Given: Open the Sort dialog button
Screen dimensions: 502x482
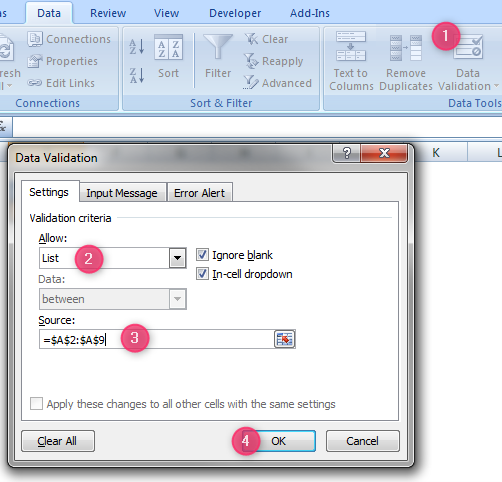Looking at the screenshot, I should pyautogui.click(x=168, y=57).
